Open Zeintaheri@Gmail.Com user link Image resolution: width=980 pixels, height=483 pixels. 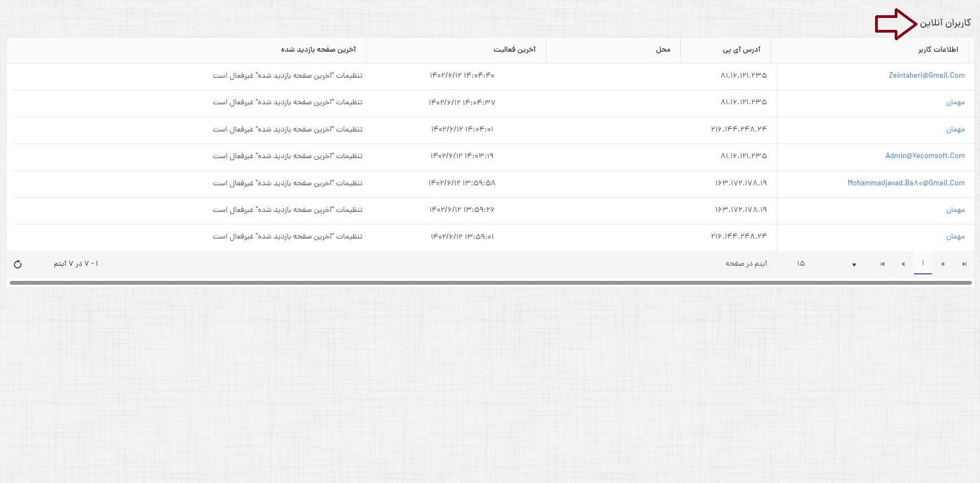point(926,76)
